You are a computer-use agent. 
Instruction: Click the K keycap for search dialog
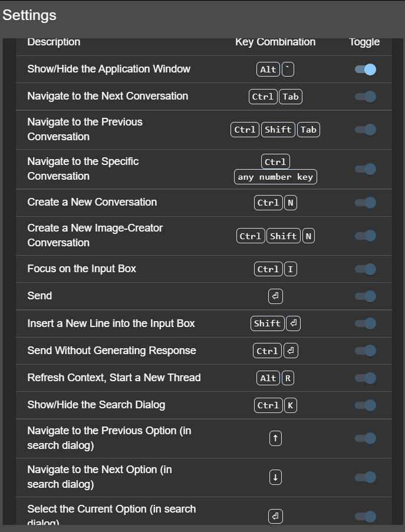tap(290, 405)
